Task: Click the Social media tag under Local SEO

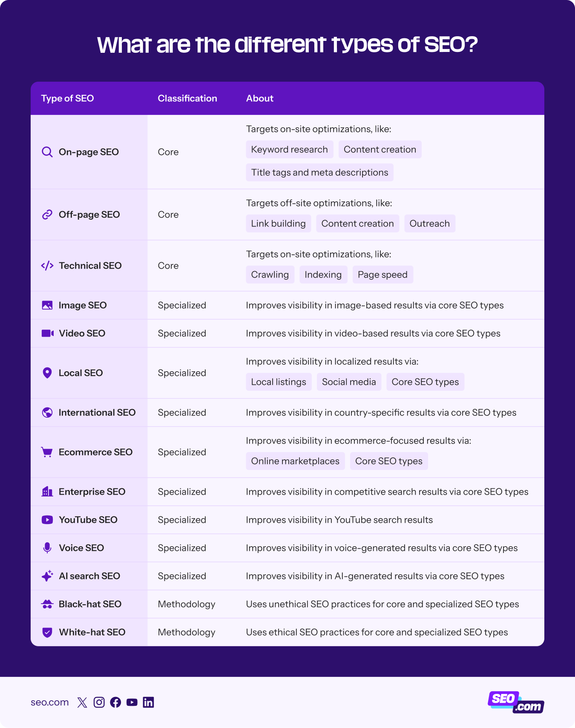Action: (349, 382)
